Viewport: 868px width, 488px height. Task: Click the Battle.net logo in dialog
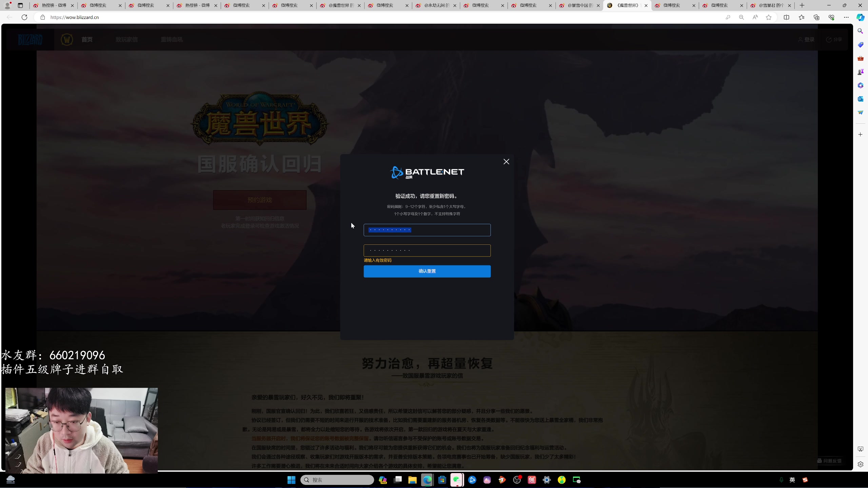pos(427,172)
